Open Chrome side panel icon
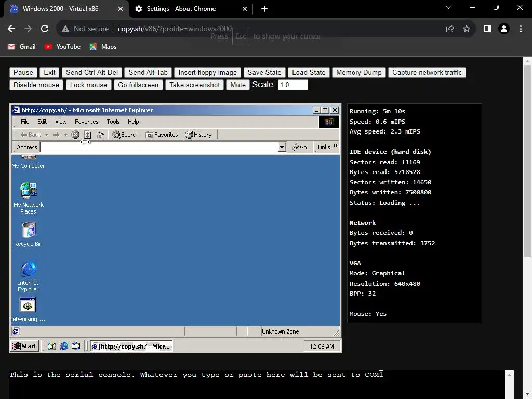The height and width of the screenshot is (399, 532). (x=487, y=29)
